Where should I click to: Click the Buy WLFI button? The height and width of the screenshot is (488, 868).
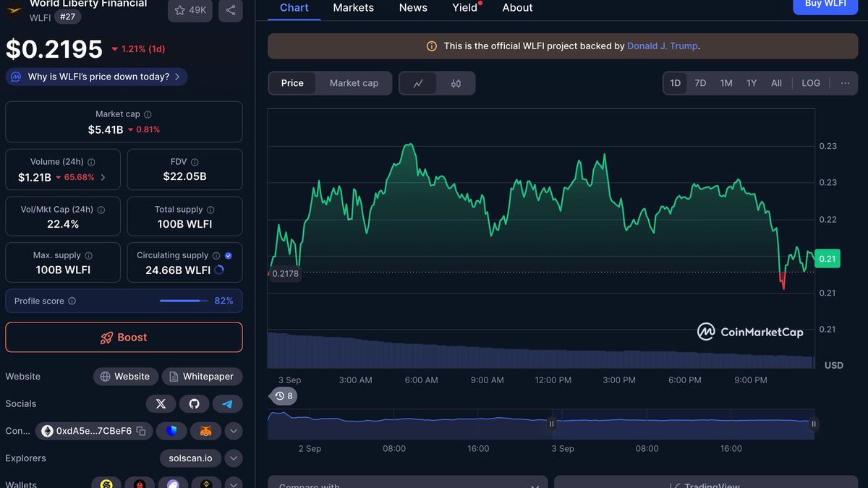point(826,6)
